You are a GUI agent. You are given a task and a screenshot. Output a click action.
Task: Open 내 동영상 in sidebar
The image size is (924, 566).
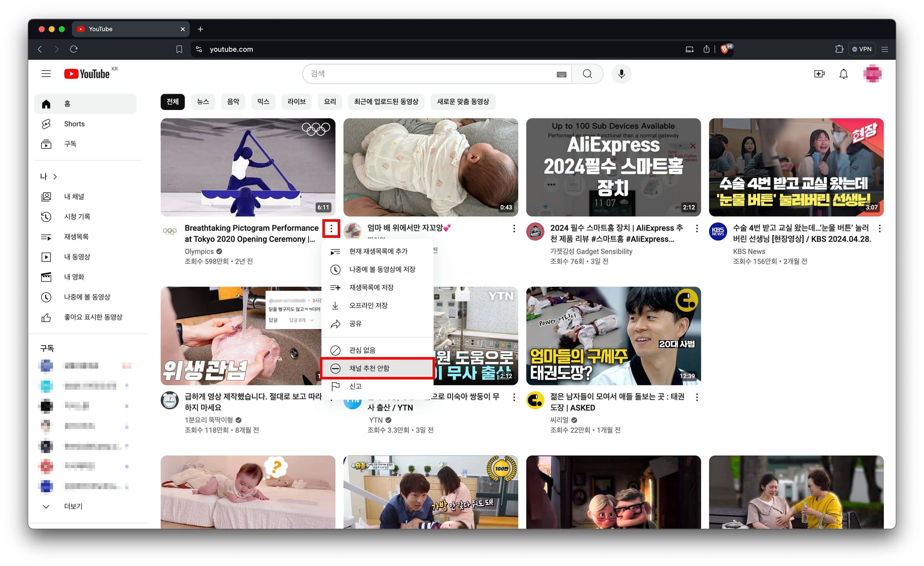pyautogui.click(x=85, y=256)
